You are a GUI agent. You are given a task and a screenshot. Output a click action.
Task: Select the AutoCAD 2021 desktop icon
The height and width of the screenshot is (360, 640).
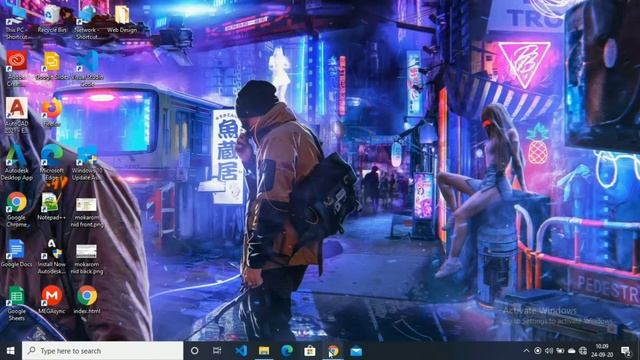17,116
